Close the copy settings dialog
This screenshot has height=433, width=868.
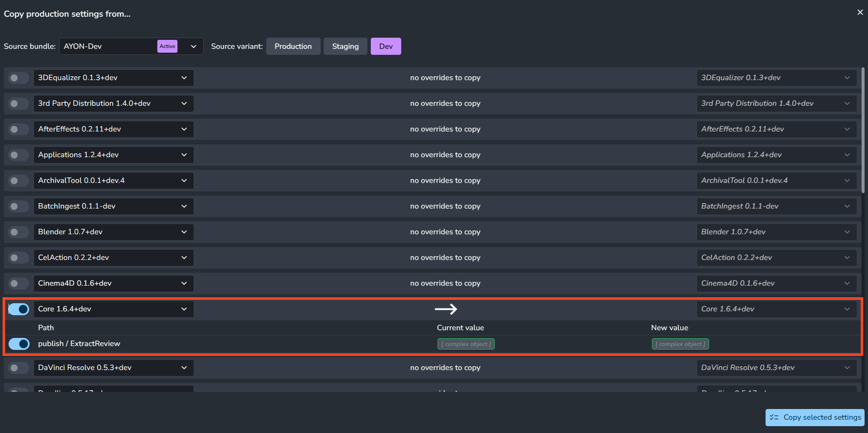click(860, 12)
